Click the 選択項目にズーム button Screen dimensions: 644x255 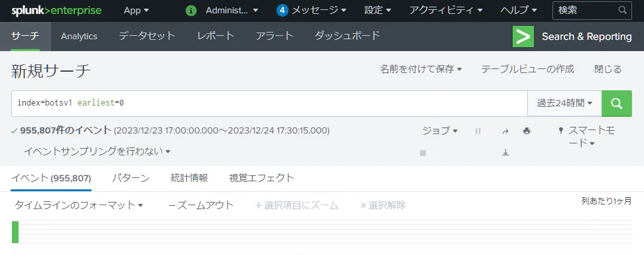click(x=296, y=205)
